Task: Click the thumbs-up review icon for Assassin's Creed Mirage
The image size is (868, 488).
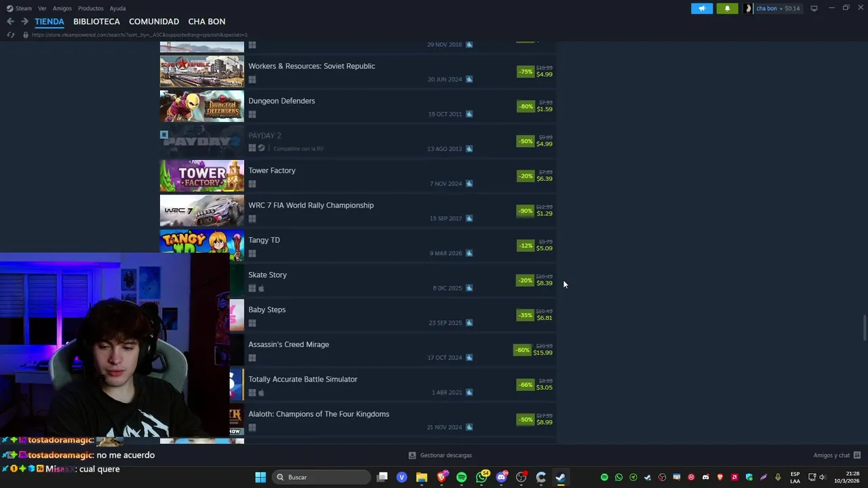Action: 469,358
